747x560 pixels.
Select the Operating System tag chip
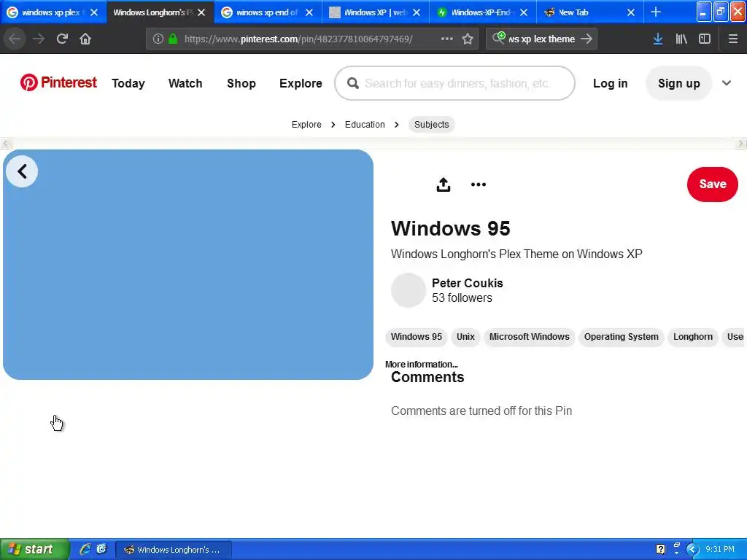pos(622,337)
